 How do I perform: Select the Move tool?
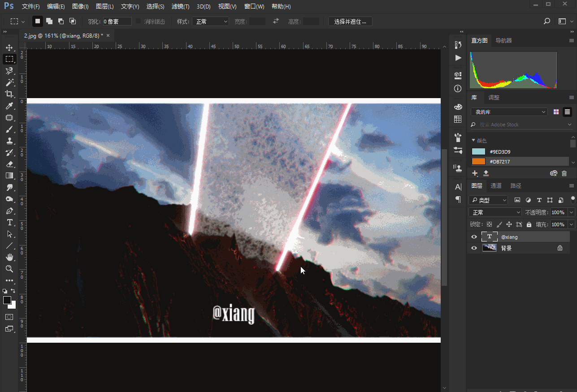coord(9,47)
